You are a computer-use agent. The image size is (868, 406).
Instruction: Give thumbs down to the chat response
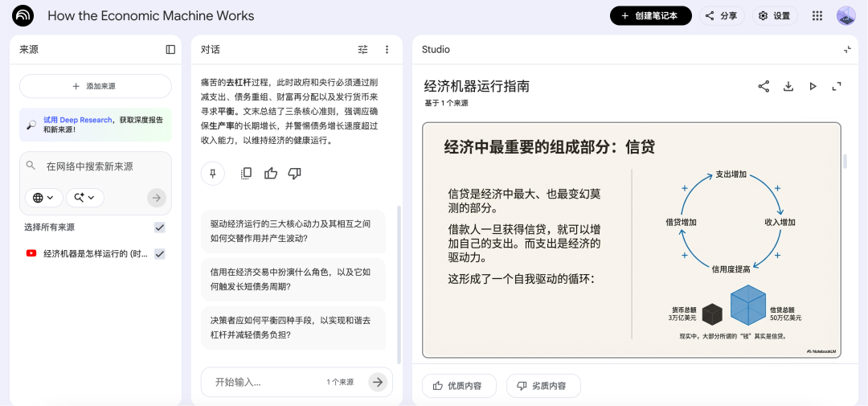coord(294,174)
